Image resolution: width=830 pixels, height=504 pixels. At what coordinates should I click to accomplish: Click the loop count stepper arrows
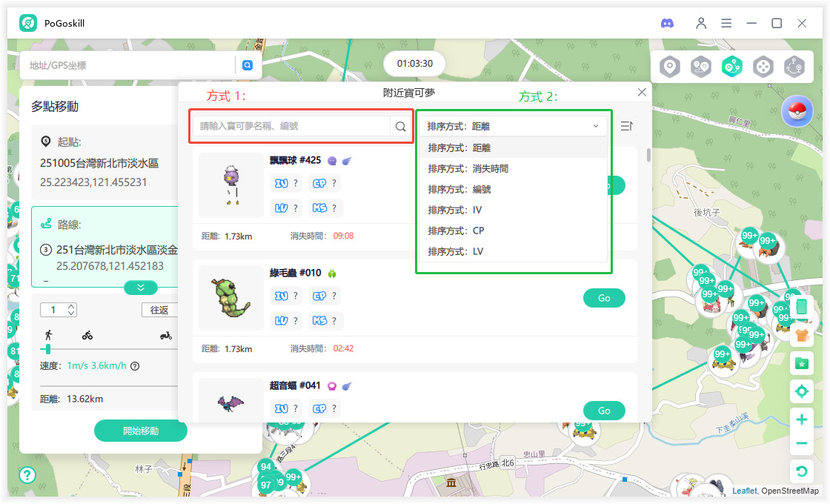click(x=71, y=310)
